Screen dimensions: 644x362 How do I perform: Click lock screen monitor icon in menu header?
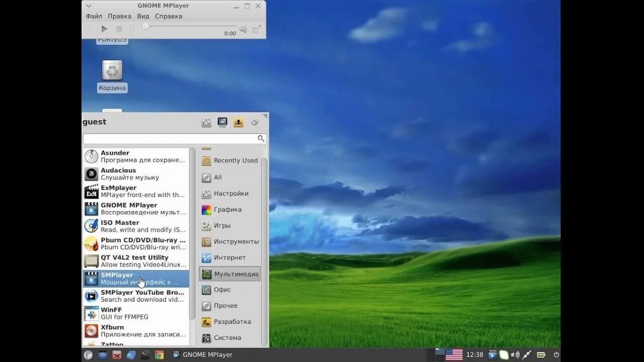tap(222, 122)
